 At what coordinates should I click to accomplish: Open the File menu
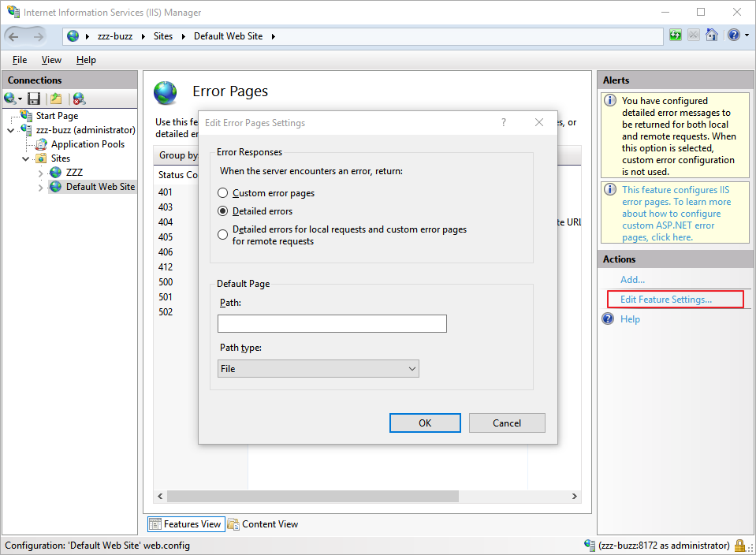[x=20, y=60]
